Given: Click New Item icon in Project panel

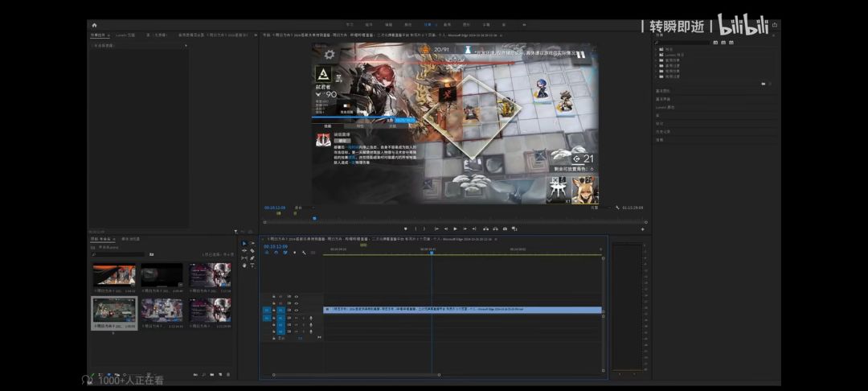Looking at the screenshot, I should [x=220, y=375].
